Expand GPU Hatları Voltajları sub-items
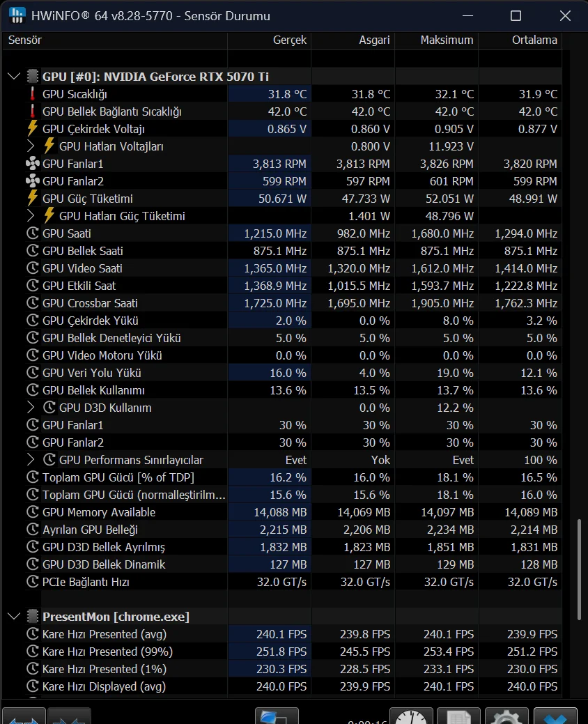 tap(31, 146)
